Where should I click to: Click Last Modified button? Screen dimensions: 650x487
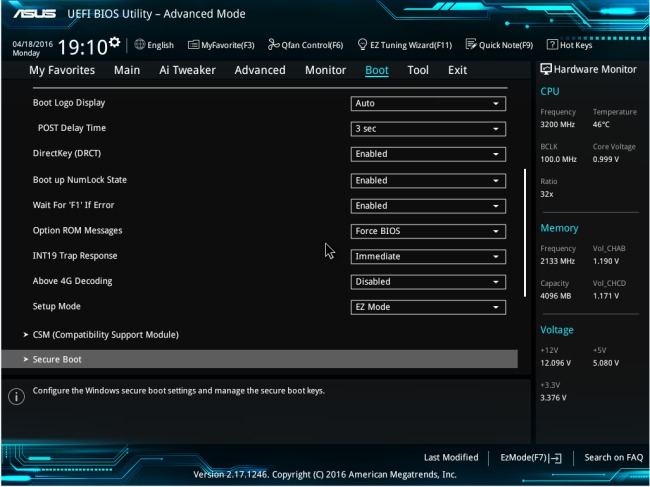(451, 458)
